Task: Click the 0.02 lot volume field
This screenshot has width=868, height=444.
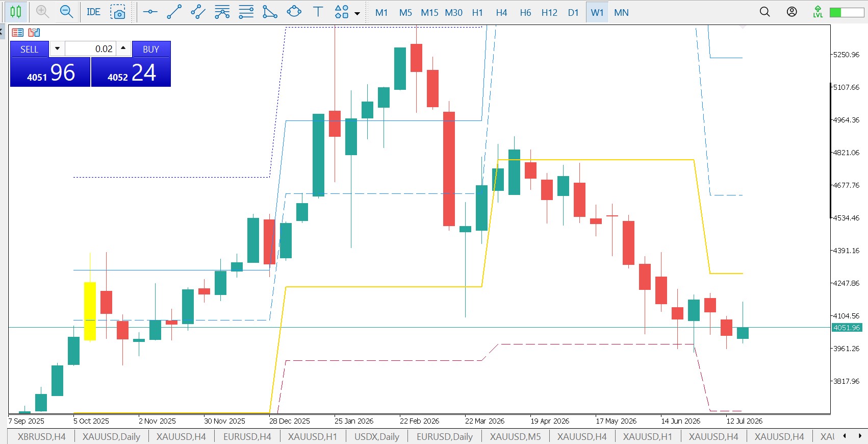Action: (91, 48)
